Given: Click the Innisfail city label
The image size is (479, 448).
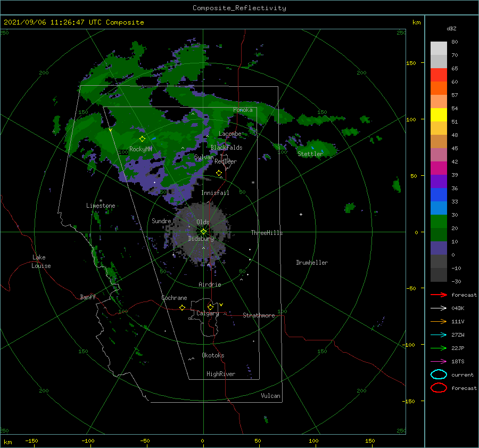Looking at the screenshot, I should coord(215,193).
